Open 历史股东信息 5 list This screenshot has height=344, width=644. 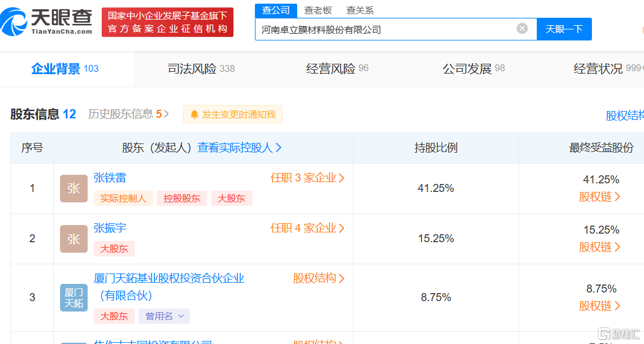coord(129,114)
